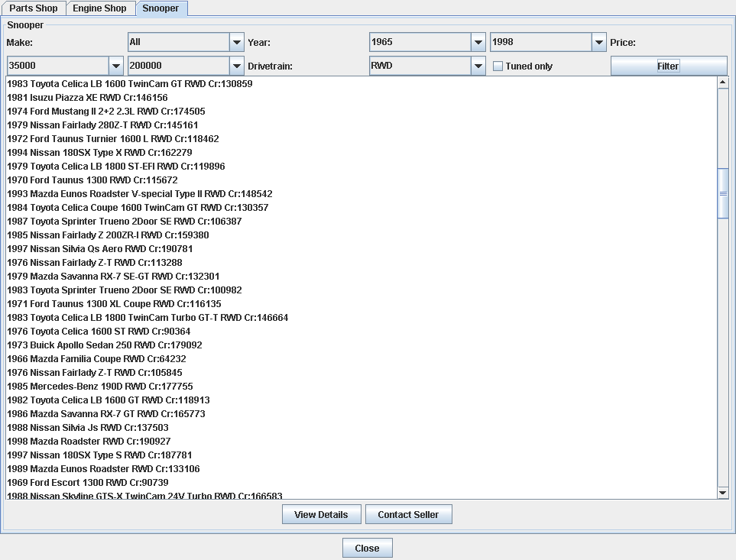Select the 1970 Ford Taunus 1300 listing

click(x=362, y=180)
